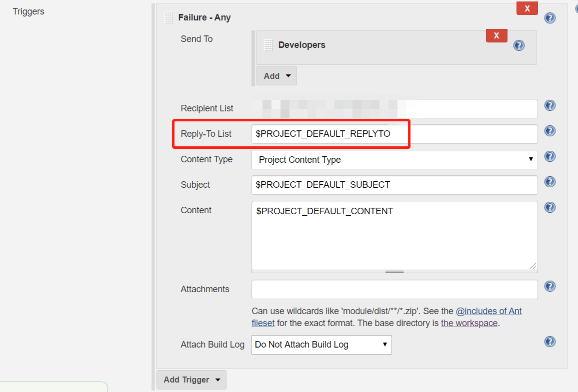This screenshot has height=392, width=578.
Task: Grab the Failure - Any drag handle
Action: point(168,17)
